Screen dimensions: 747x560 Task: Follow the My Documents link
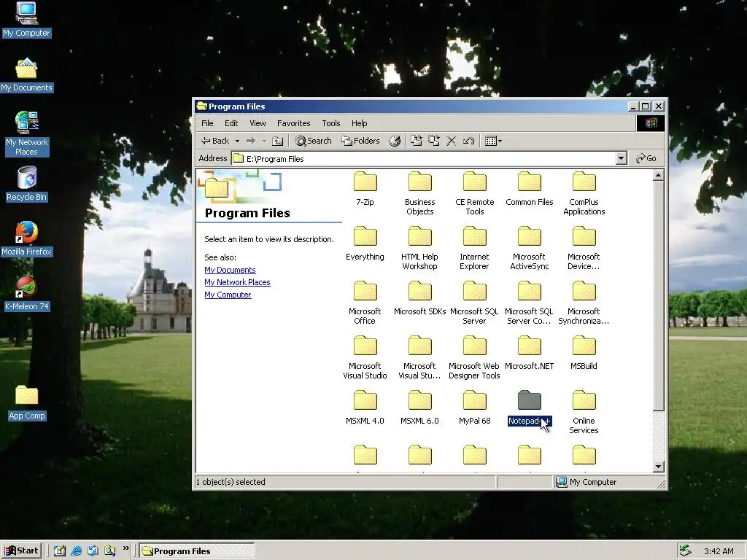pyautogui.click(x=230, y=270)
